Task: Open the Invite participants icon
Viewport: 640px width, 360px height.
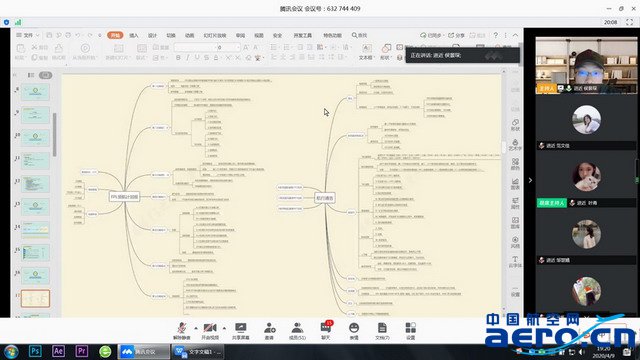Action: point(269,331)
